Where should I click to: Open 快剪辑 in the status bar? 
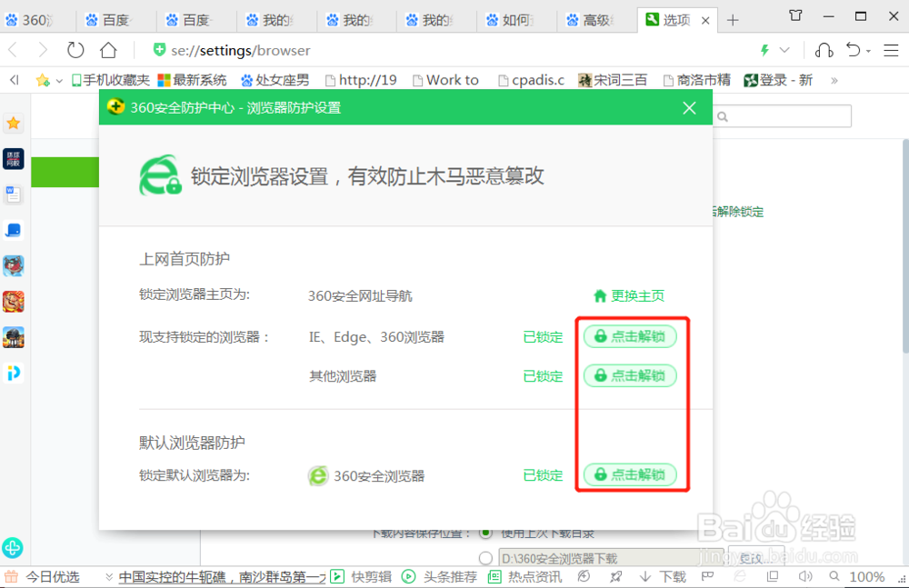[x=361, y=577]
